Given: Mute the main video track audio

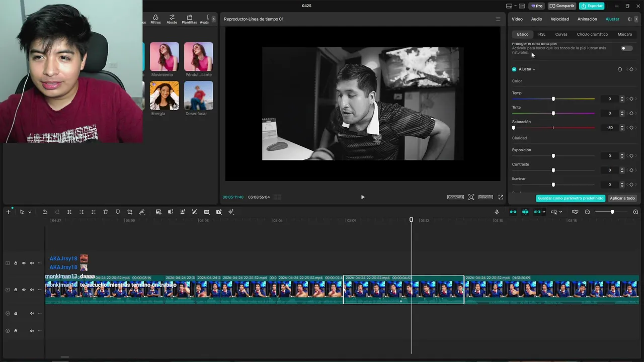Looking at the screenshot, I should tap(32, 290).
